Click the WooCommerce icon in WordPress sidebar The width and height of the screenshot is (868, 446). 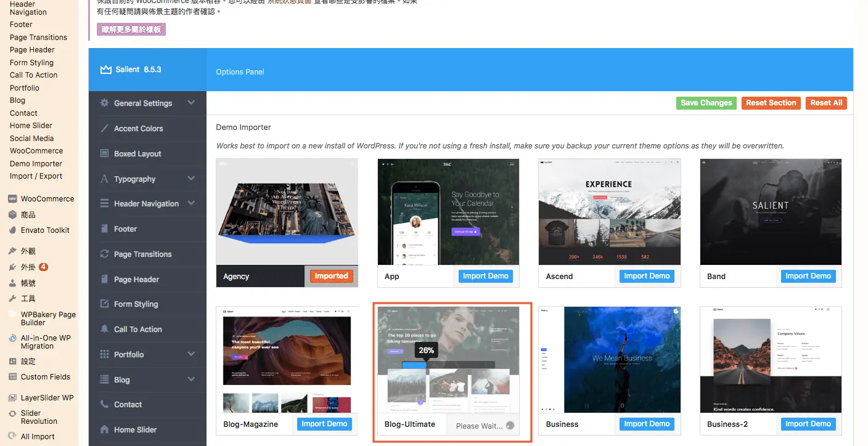point(12,199)
